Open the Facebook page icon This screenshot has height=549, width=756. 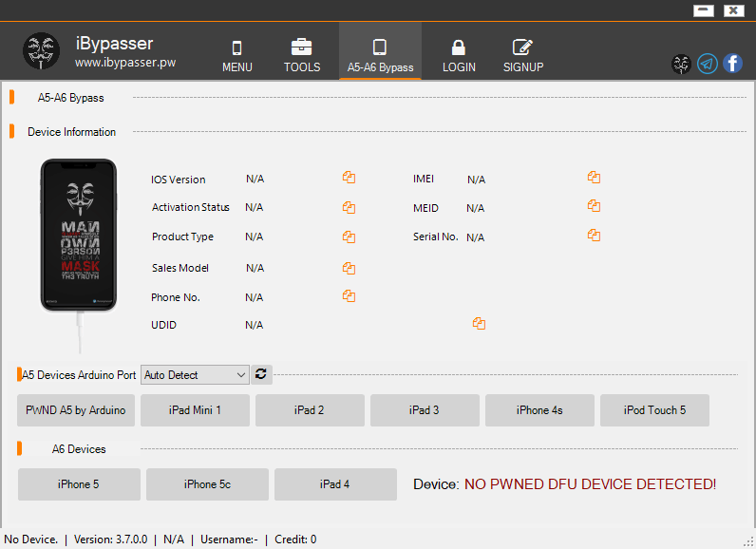point(732,64)
